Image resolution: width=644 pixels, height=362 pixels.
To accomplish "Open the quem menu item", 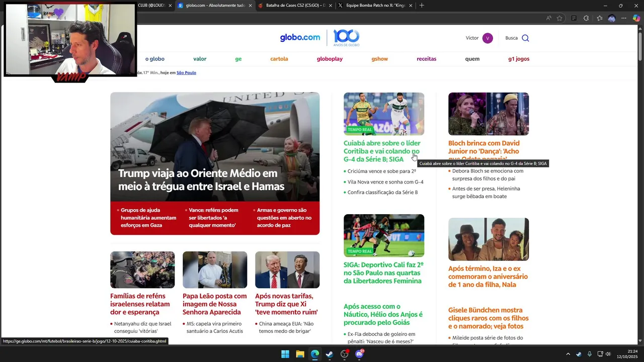I will pyautogui.click(x=472, y=59).
